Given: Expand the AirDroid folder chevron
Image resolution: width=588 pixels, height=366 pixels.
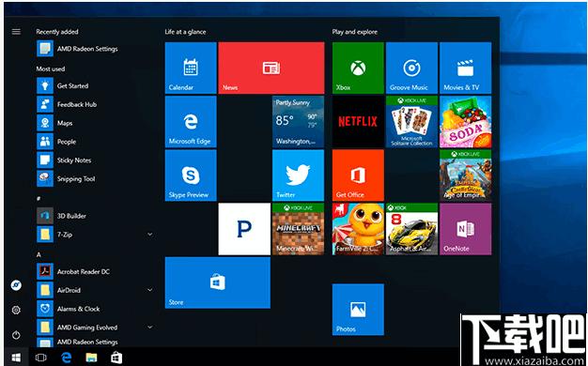Looking at the screenshot, I should (x=150, y=290).
